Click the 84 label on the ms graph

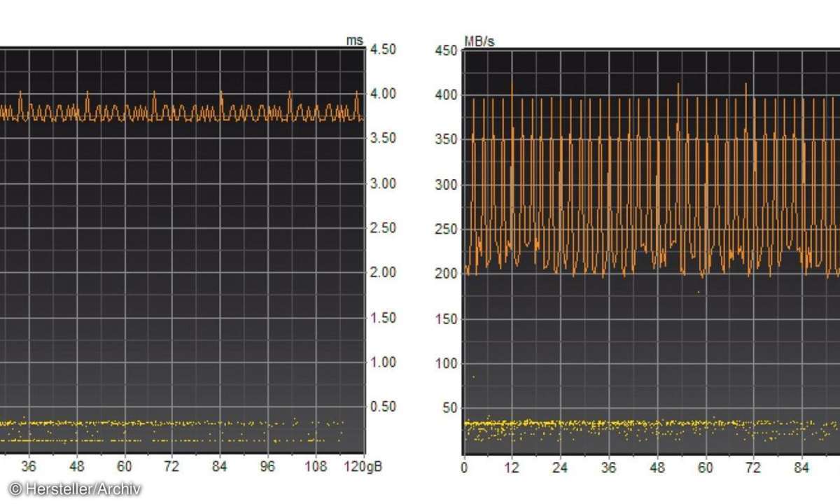[x=220, y=465]
